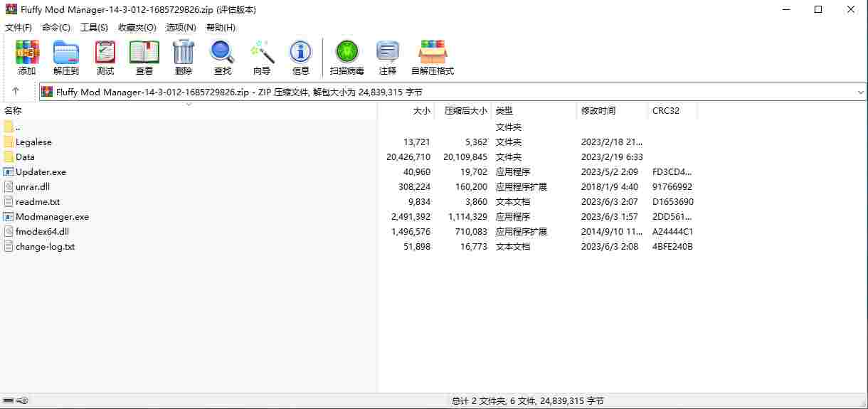Sort by CRC32 column header

click(672, 111)
